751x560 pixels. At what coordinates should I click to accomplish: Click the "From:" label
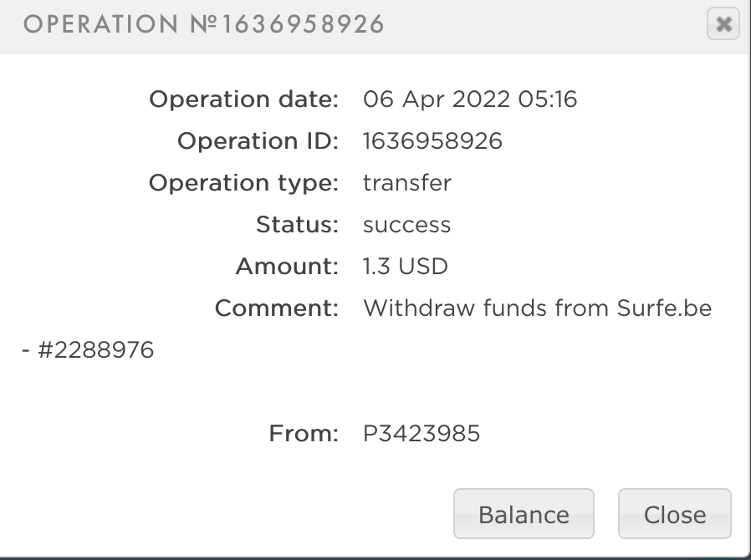pyautogui.click(x=304, y=434)
